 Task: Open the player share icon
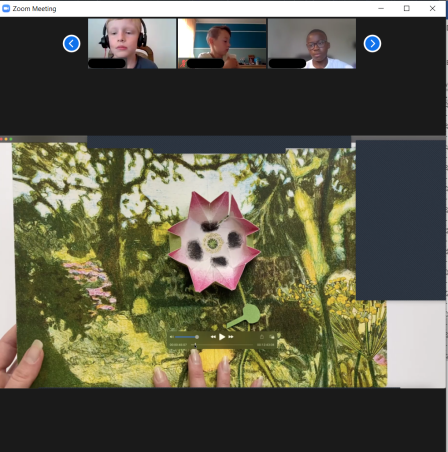tap(262, 337)
